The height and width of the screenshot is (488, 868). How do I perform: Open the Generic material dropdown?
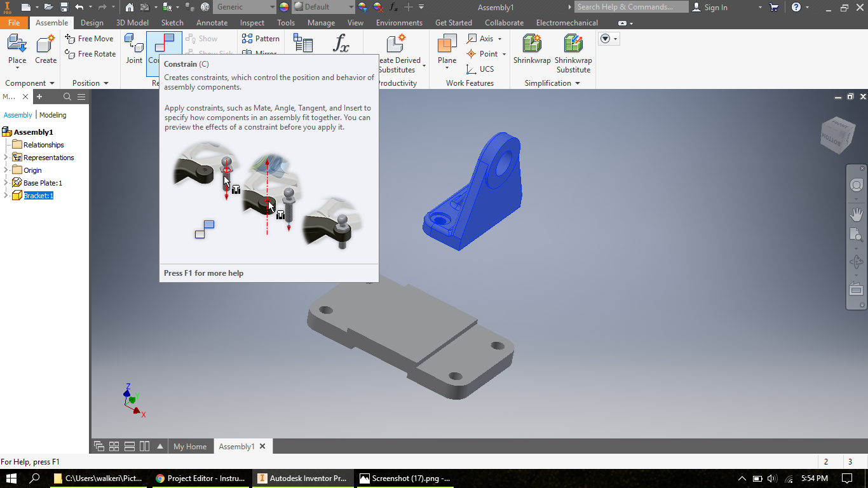pos(245,7)
